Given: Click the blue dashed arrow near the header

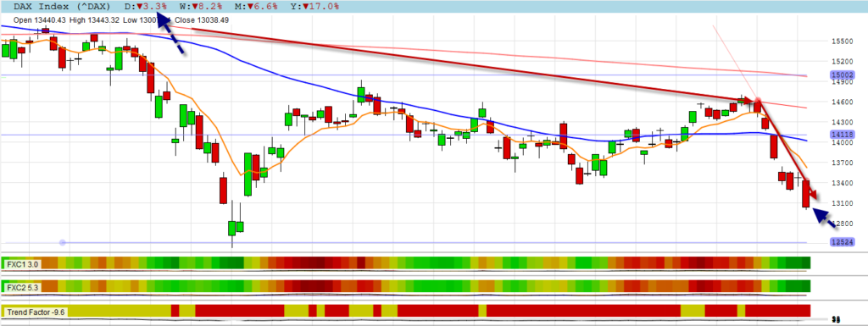Looking at the screenshot, I should tap(171, 35).
